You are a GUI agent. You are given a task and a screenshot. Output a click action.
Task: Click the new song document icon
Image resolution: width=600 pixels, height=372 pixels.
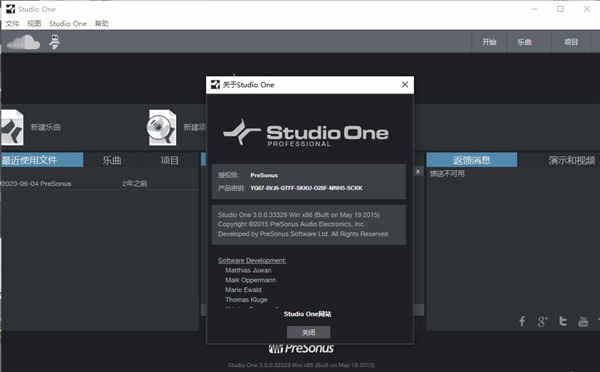(x=12, y=127)
